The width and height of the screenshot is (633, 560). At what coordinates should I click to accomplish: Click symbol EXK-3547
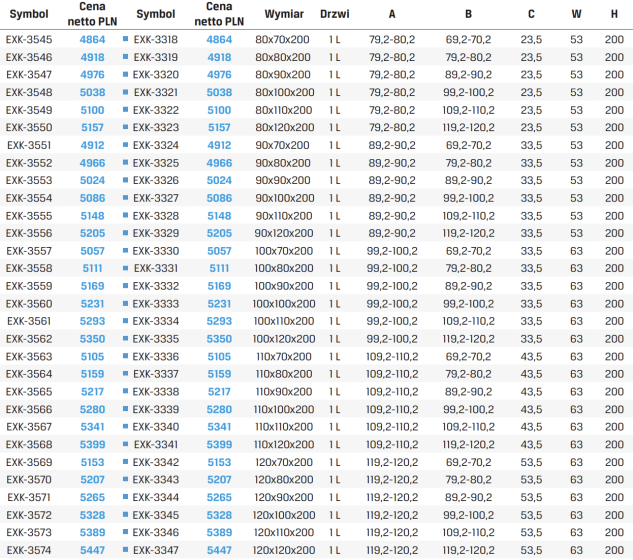[x=29, y=75]
